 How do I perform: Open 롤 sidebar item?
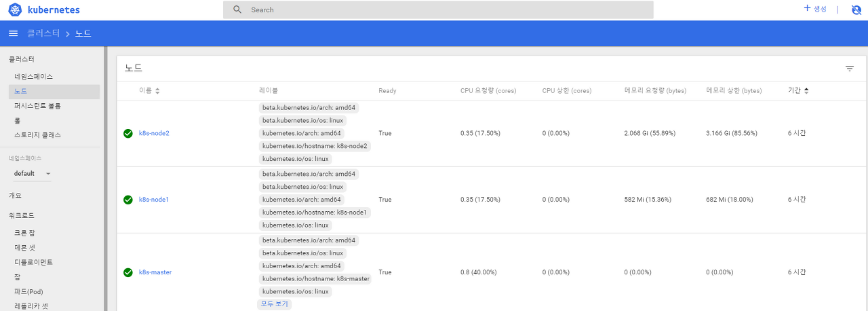point(18,121)
